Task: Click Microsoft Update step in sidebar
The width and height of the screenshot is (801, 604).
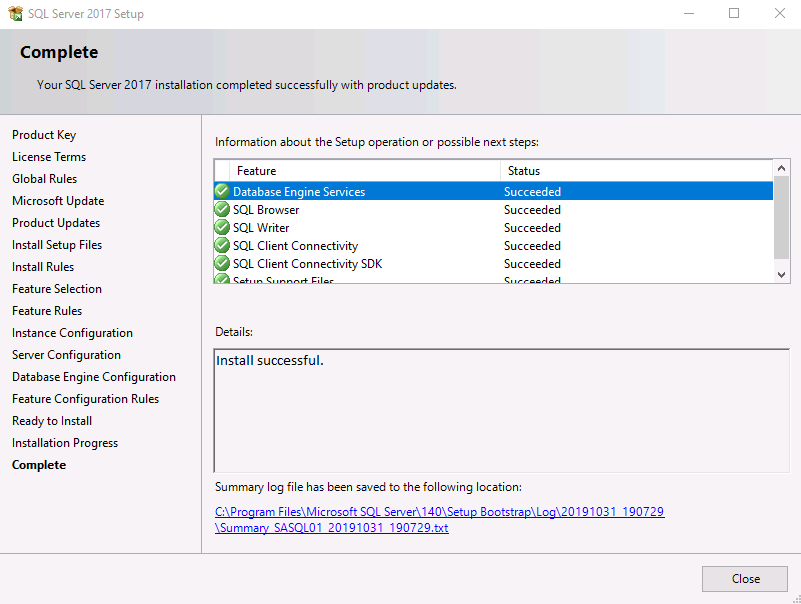Action: pos(58,201)
